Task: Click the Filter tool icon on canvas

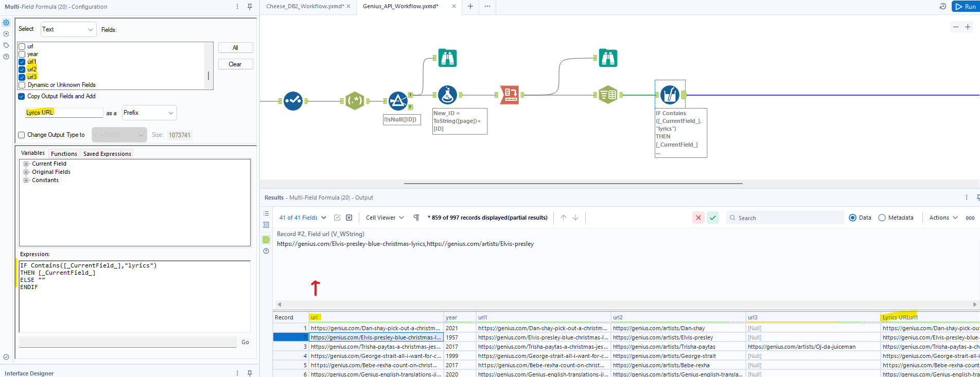Action: click(398, 101)
